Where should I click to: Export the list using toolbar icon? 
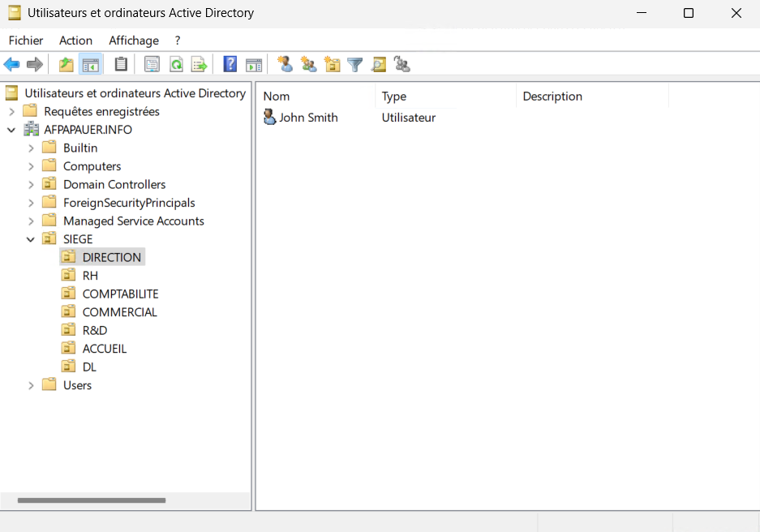(x=199, y=65)
